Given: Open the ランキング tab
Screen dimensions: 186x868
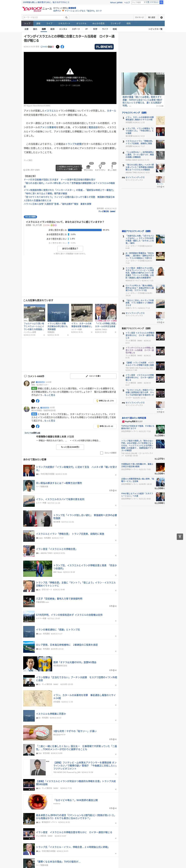Looking at the screenshot, I should [115, 24].
